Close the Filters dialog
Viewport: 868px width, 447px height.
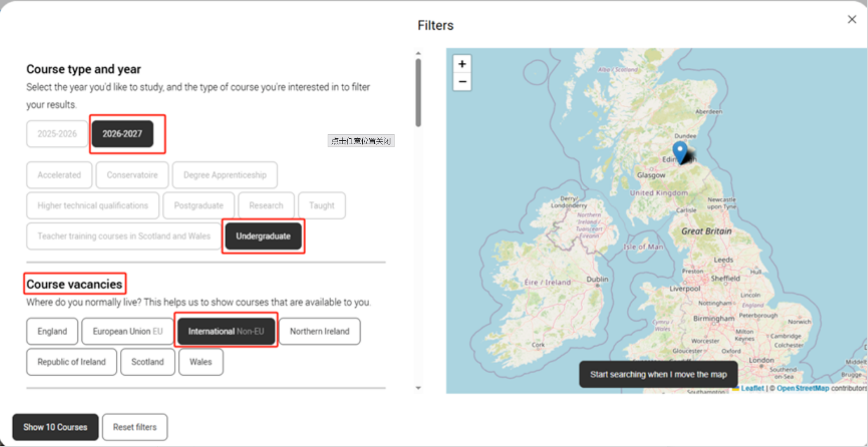pos(852,19)
